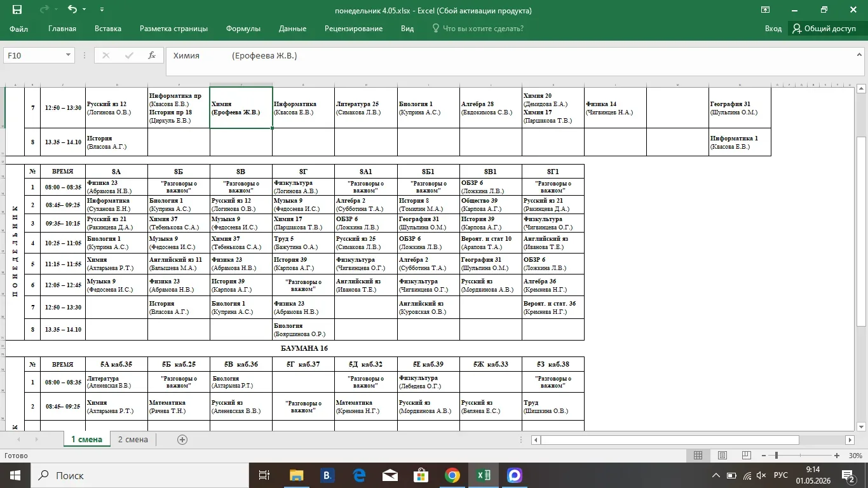The height and width of the screenshot is (488, 868).
Task: Adjust the zoom slider handle
Action: (x=776, y=456)
